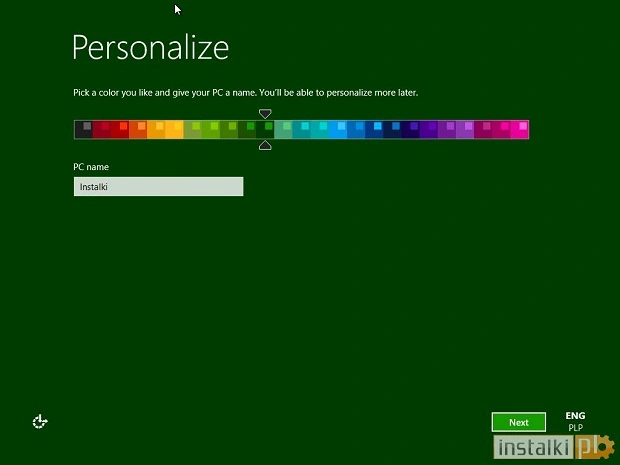
Task: Pick the mint green swatch
Action: click(283, 130)
